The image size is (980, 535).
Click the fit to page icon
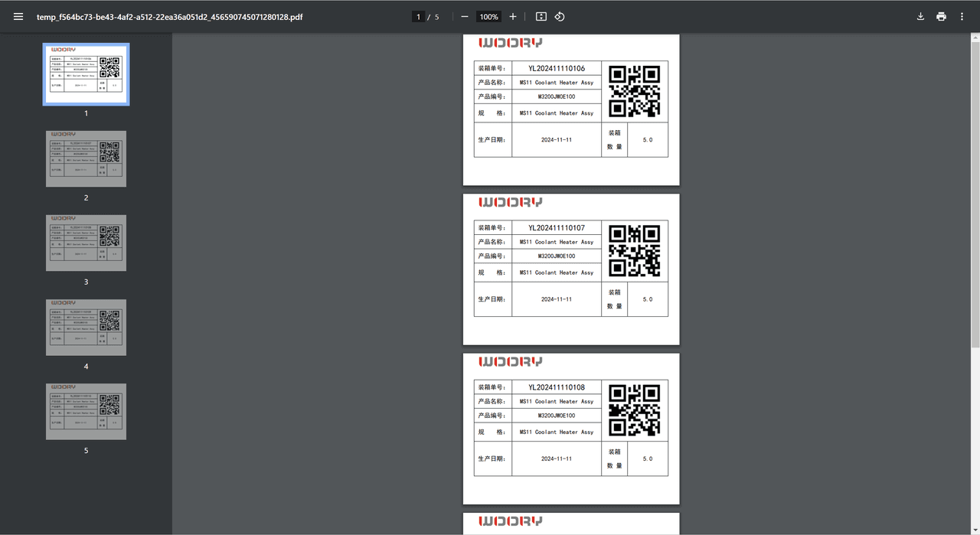tap(541, 16)
